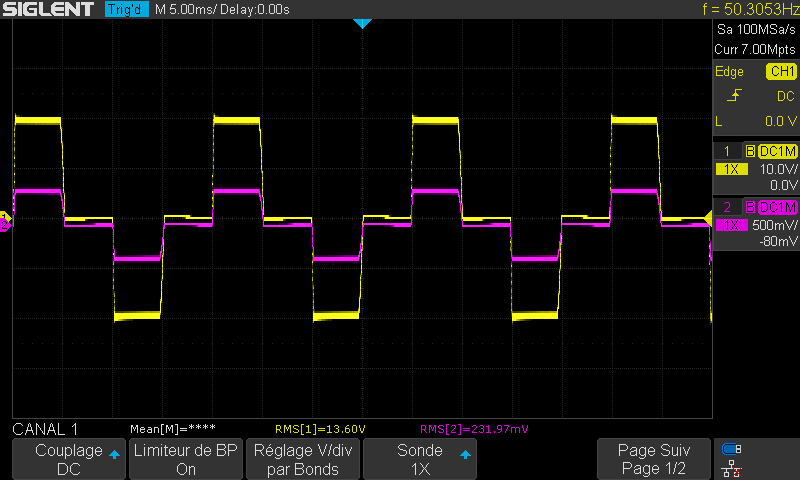Click the CANAL 1 menu title

pos(45,430)
